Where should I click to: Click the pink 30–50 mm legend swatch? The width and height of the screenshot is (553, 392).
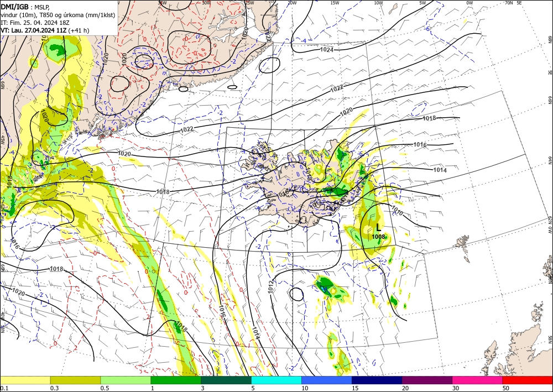(478, 380)
